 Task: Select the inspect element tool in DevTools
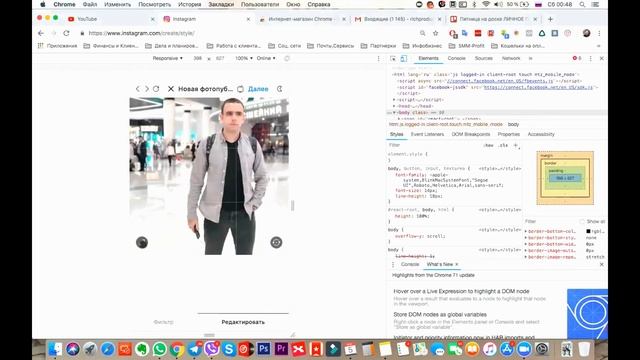[393, 58]
